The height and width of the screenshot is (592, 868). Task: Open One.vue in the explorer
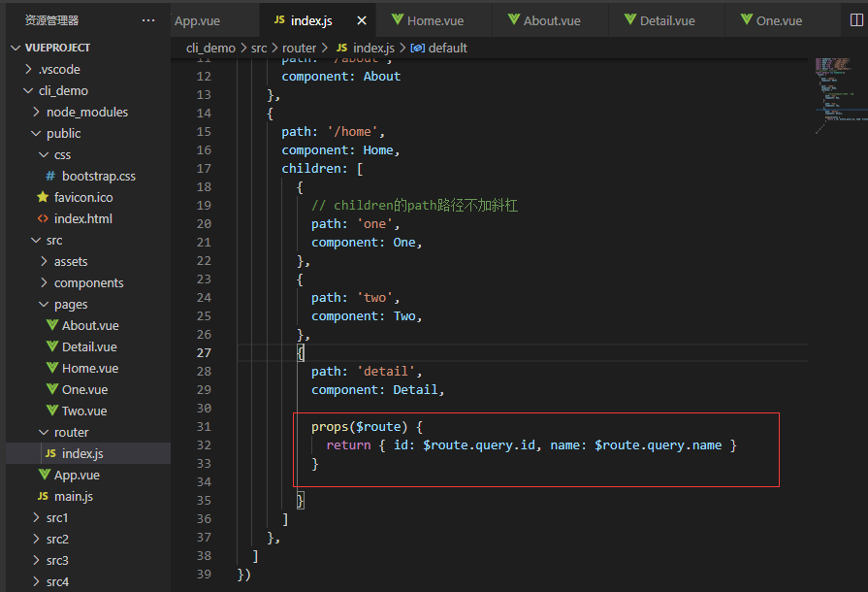click(x=88, y=390)
